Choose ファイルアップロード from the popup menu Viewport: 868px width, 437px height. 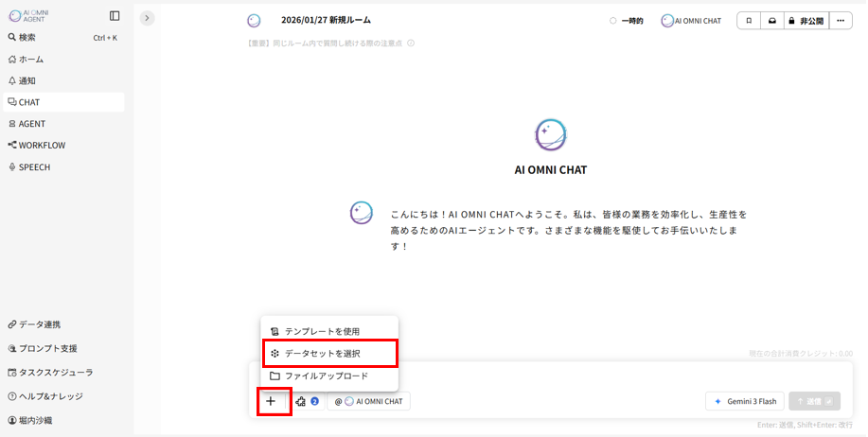pyautogui.click(x=329, y=376)
